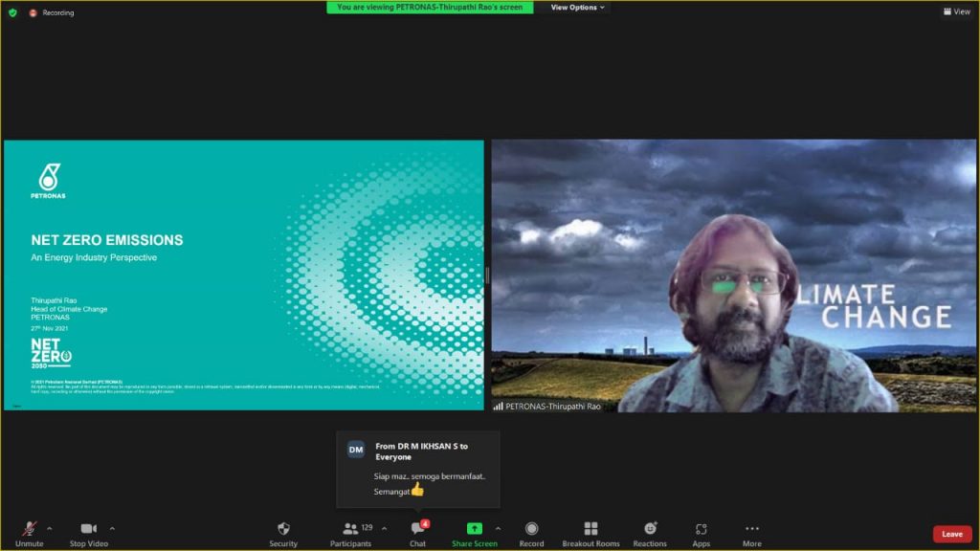Expand video options arrow beside Stop Video
Viewport: 980px width, 551px height.
(112, 528)
